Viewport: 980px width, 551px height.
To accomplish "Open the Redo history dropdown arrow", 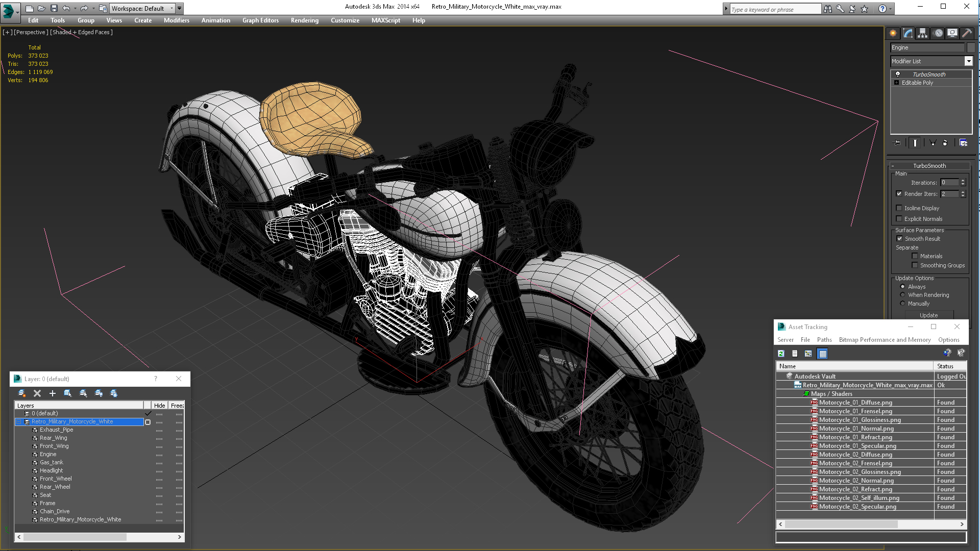I will click(93, 9).
